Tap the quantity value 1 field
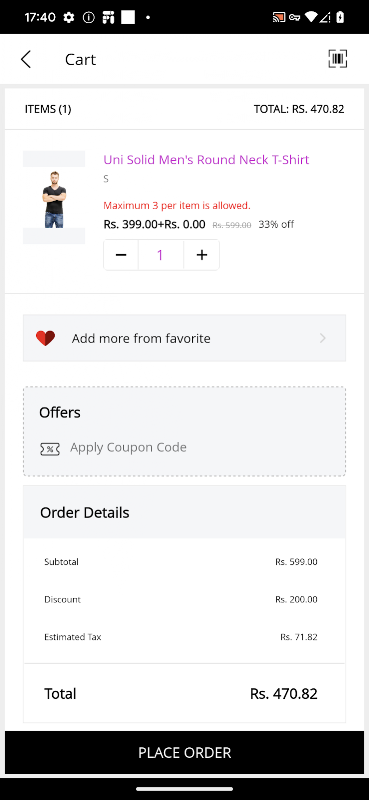 (160, 255)
